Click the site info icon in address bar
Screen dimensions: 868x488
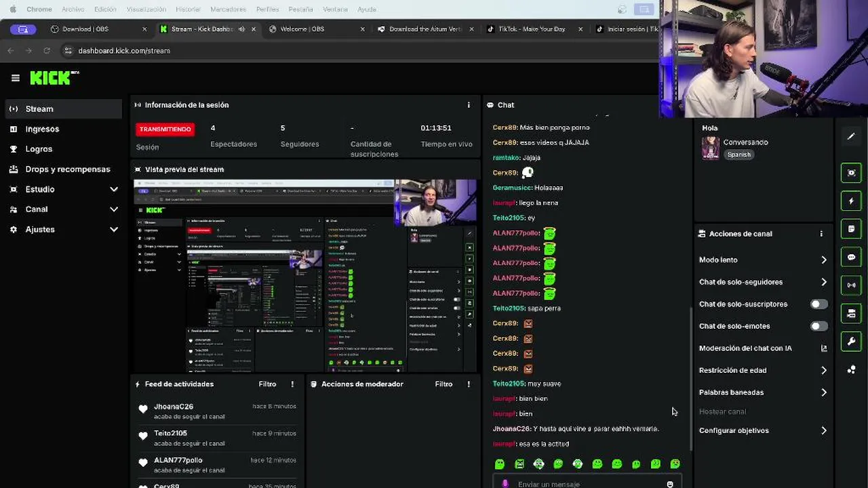68,51
